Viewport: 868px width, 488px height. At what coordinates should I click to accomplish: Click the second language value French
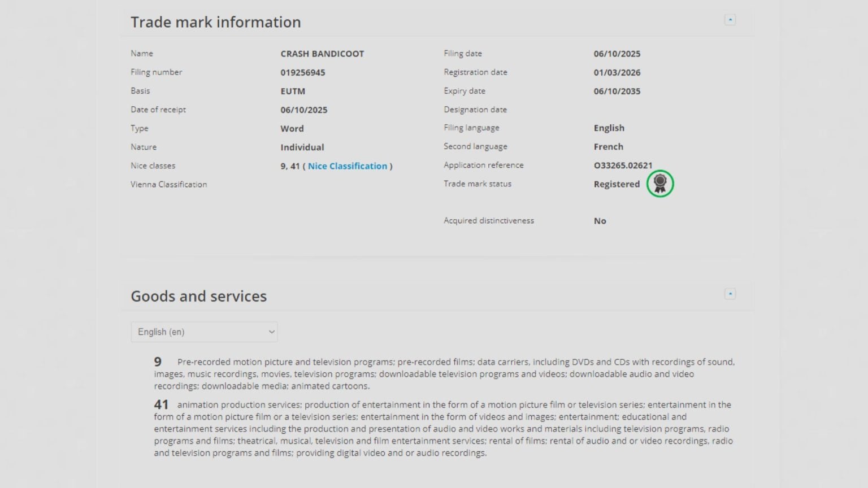tap(609, 146)
